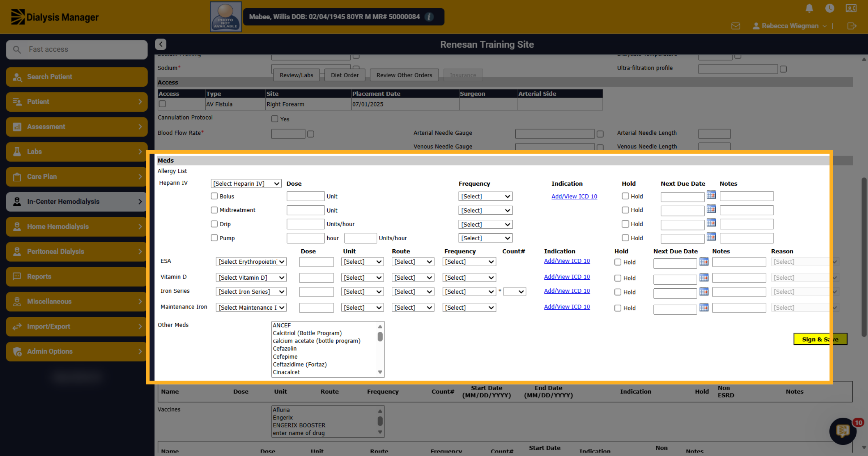
Task: Open the Select Iron Series dropdown
Action: coord(251,292)
